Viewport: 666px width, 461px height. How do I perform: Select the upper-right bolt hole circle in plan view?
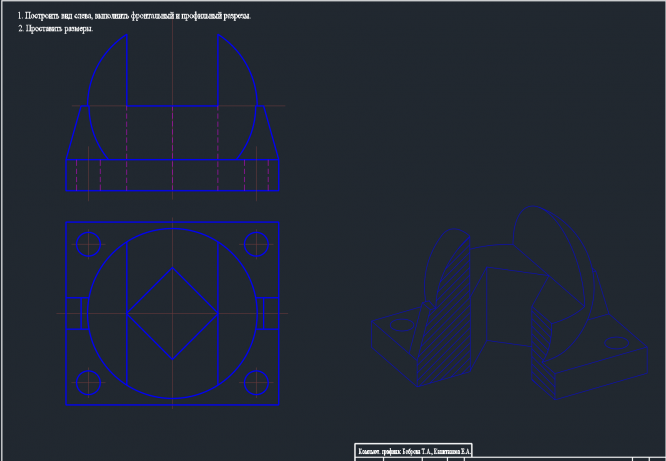257,244
